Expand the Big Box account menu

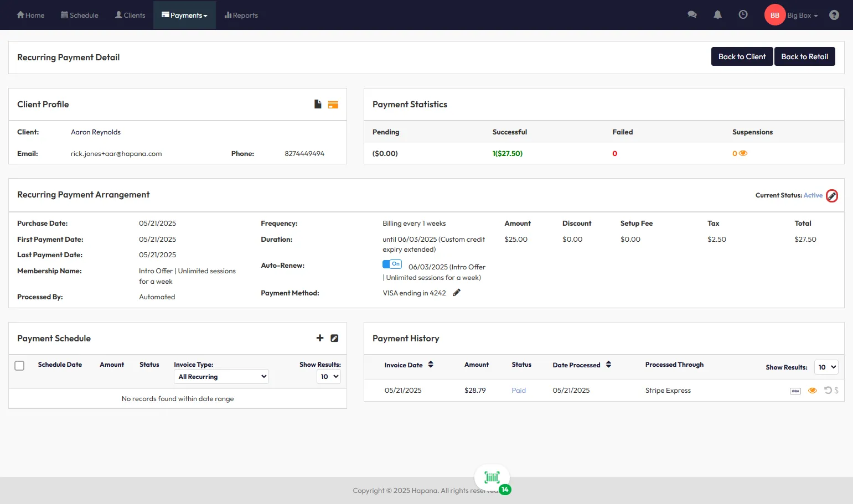tap(802, 15)
